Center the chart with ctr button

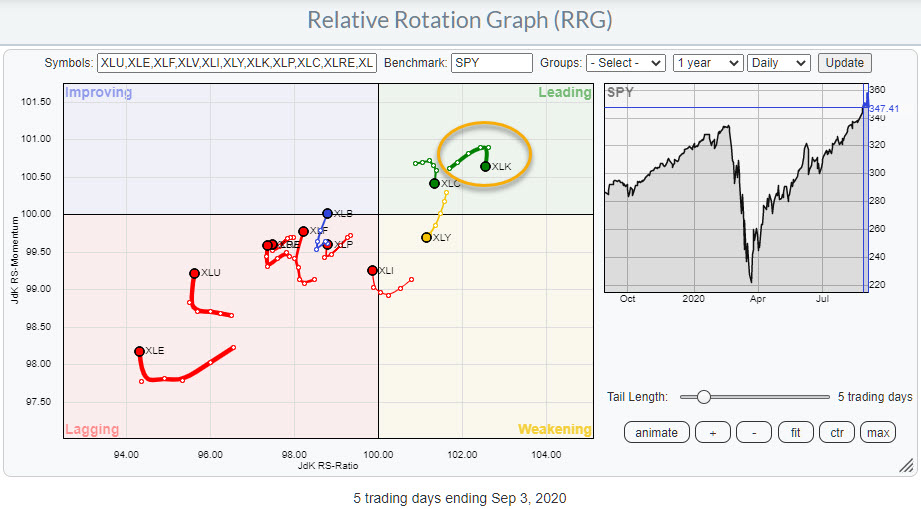(836, 433)
